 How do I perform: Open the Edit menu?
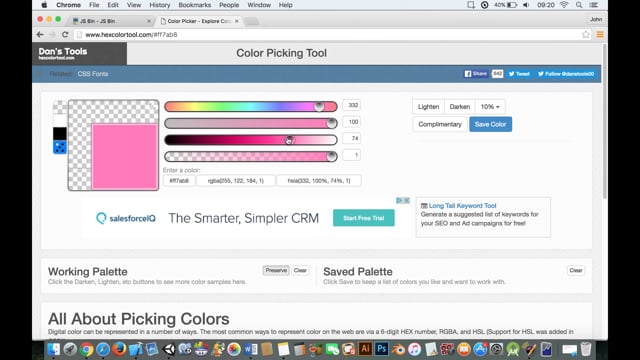click(x=113, y=5)
